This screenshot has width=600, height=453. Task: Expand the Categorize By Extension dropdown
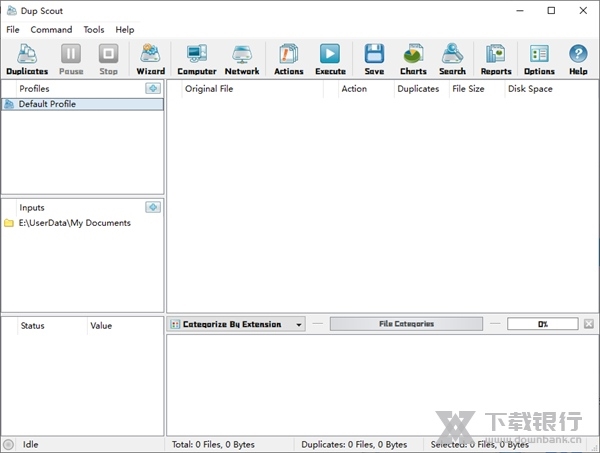[298, 325]
